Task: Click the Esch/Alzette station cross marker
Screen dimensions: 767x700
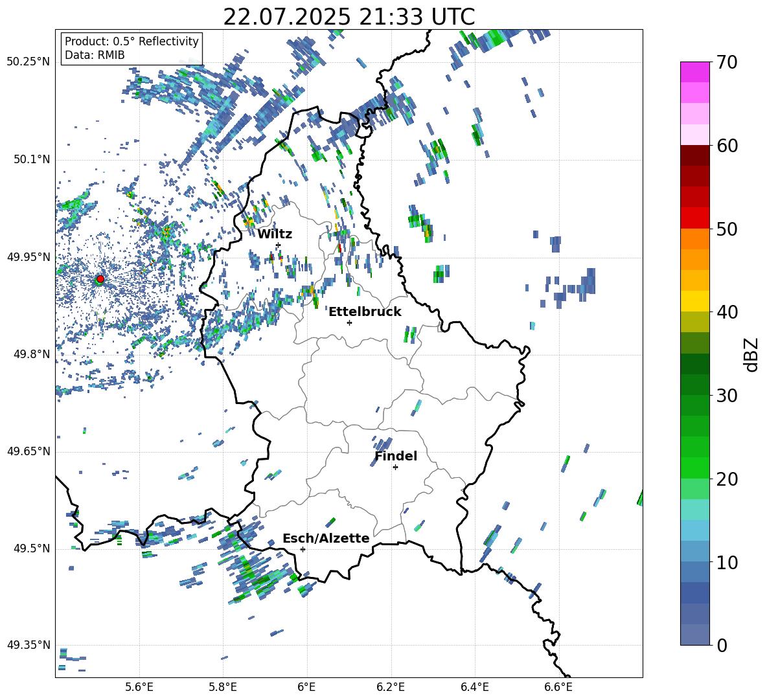Action: coord(303,549)
